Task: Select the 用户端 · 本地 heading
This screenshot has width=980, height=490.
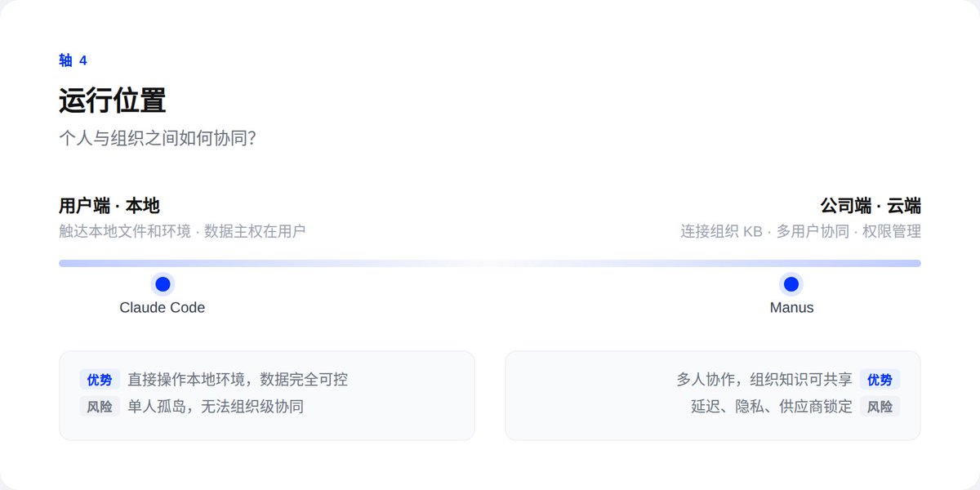Action: pos(109,206)
